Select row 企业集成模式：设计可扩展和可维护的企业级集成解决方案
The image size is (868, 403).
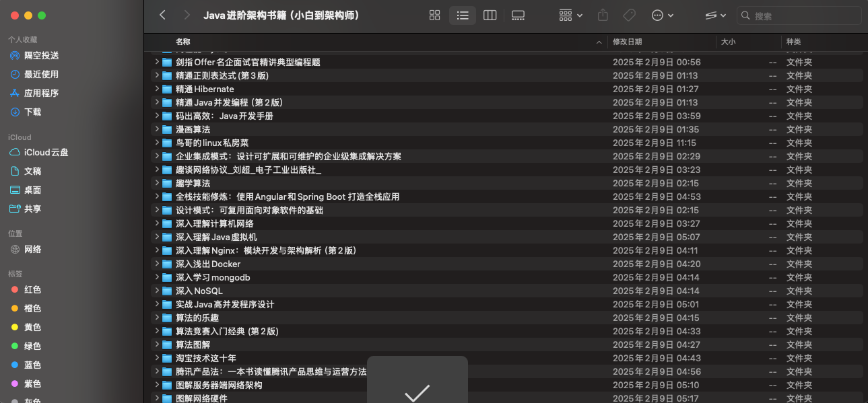tap(506, 156)
